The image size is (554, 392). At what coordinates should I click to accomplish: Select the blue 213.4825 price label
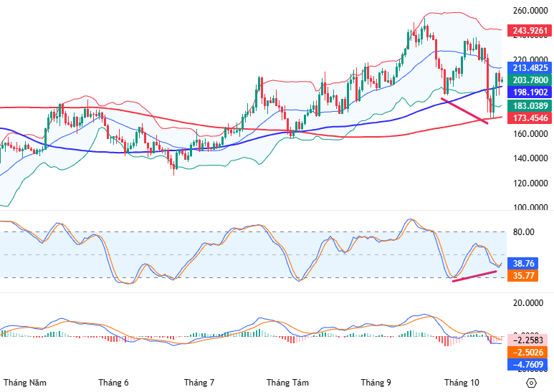pos(530,68)
